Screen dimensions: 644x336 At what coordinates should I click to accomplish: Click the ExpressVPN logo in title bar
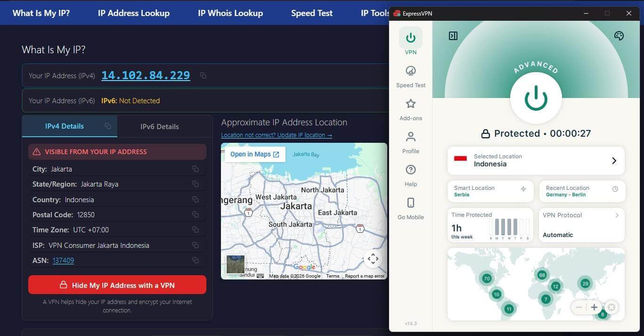click(397, 14)
